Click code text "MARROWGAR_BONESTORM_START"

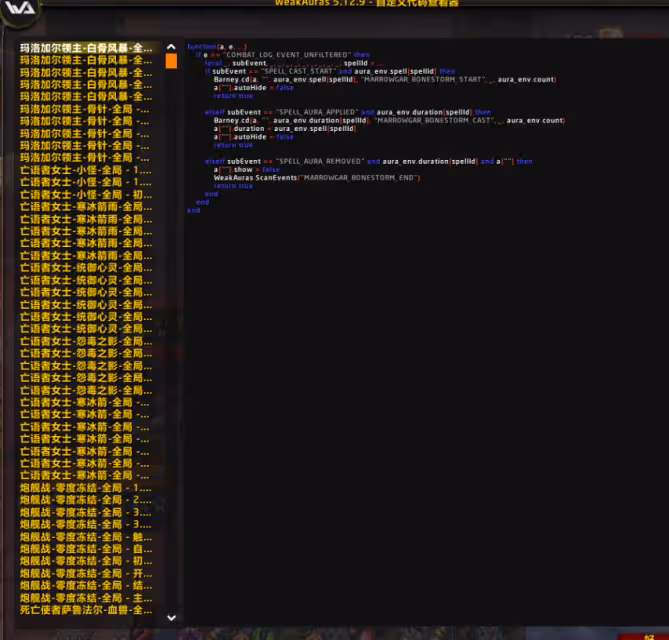click(x=423, y=79)
